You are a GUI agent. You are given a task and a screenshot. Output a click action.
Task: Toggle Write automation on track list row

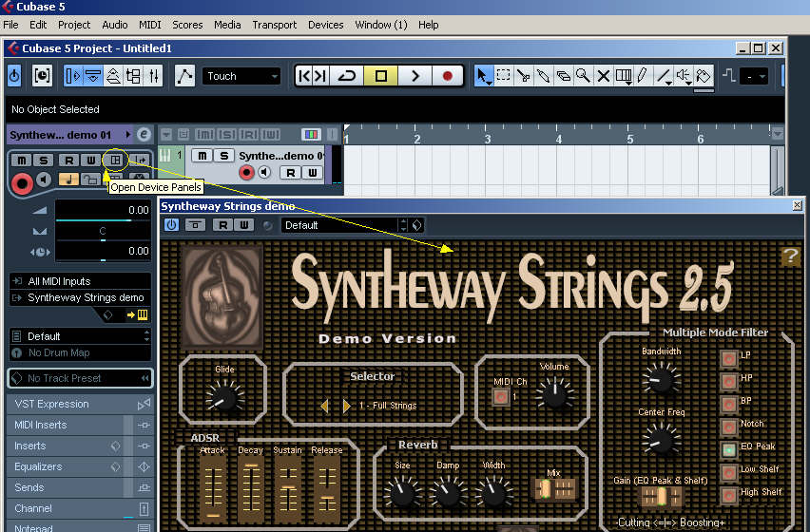313,173
